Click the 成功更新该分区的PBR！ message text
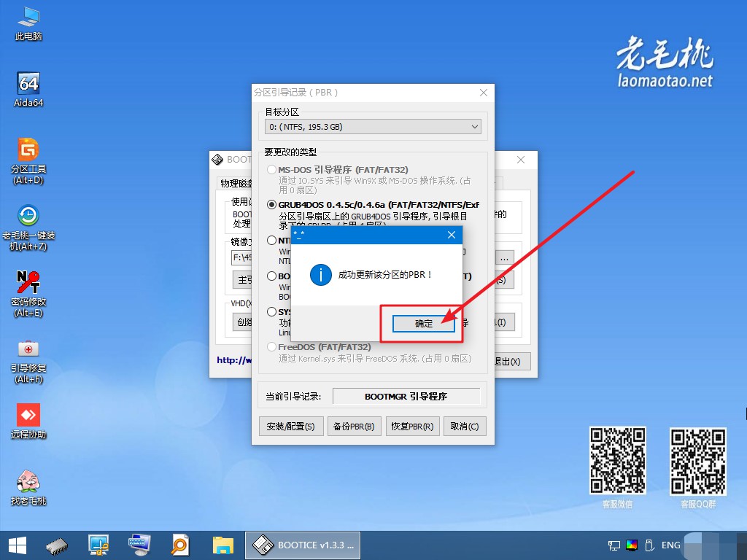 pos(385,275)
